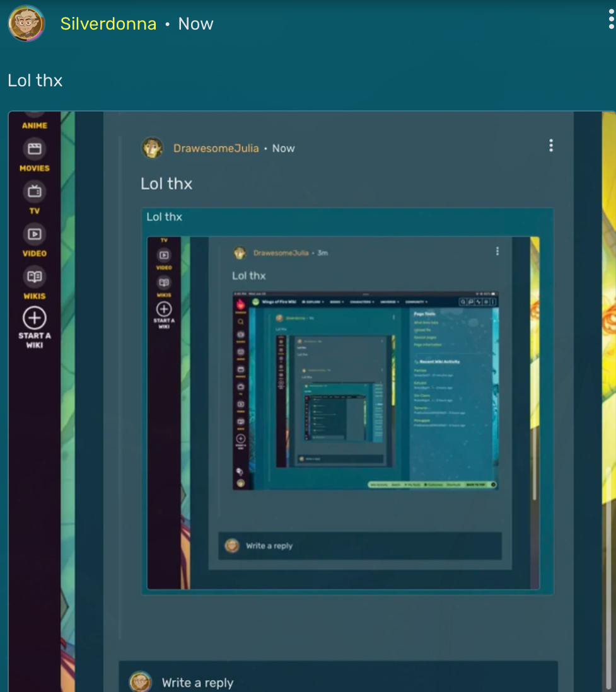Open options menu on Silverdonna's post
The image size is (616, 692).
610,20
